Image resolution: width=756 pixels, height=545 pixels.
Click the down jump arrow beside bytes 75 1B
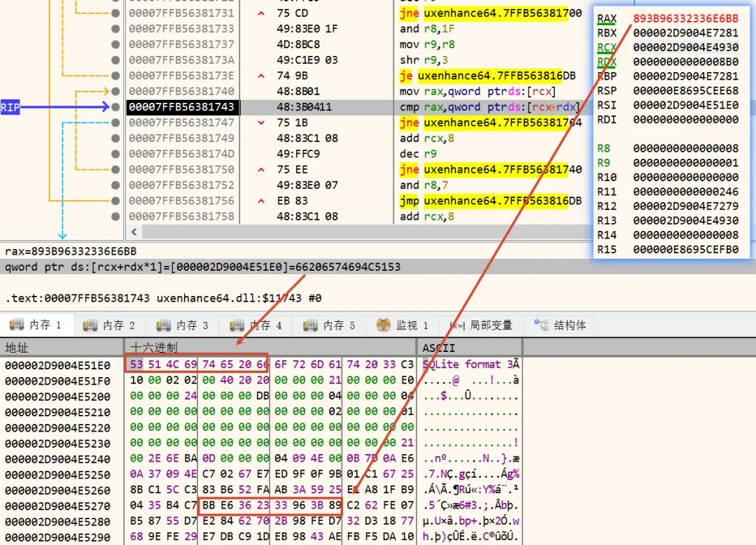[261, 123]
